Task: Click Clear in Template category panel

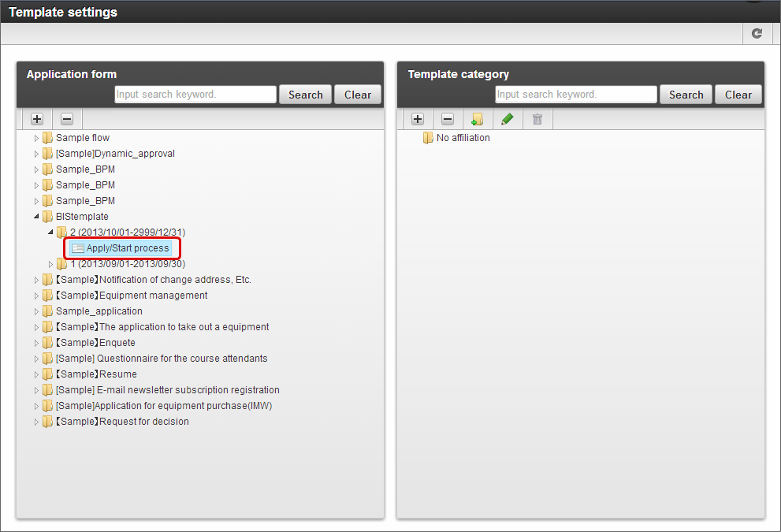Action: [x=738, y=95]
